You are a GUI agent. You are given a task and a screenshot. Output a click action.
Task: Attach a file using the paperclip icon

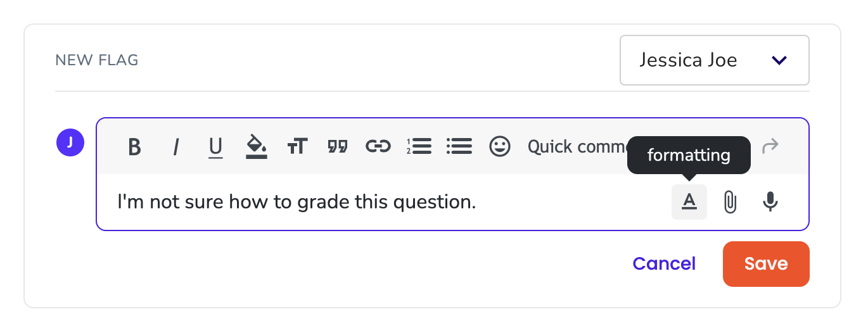coord(730,202)
